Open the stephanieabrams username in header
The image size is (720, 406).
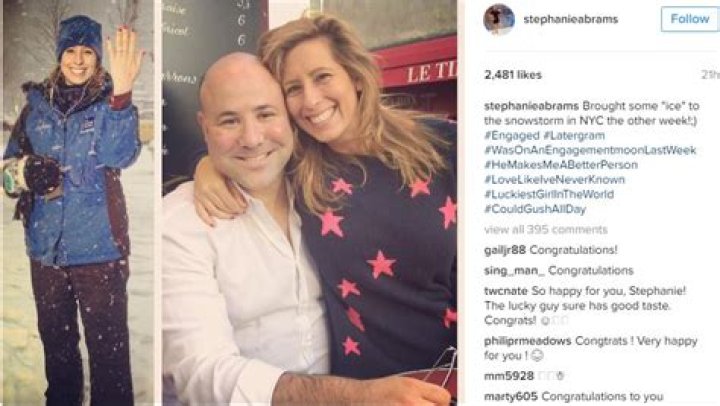(x=571, y=19)
